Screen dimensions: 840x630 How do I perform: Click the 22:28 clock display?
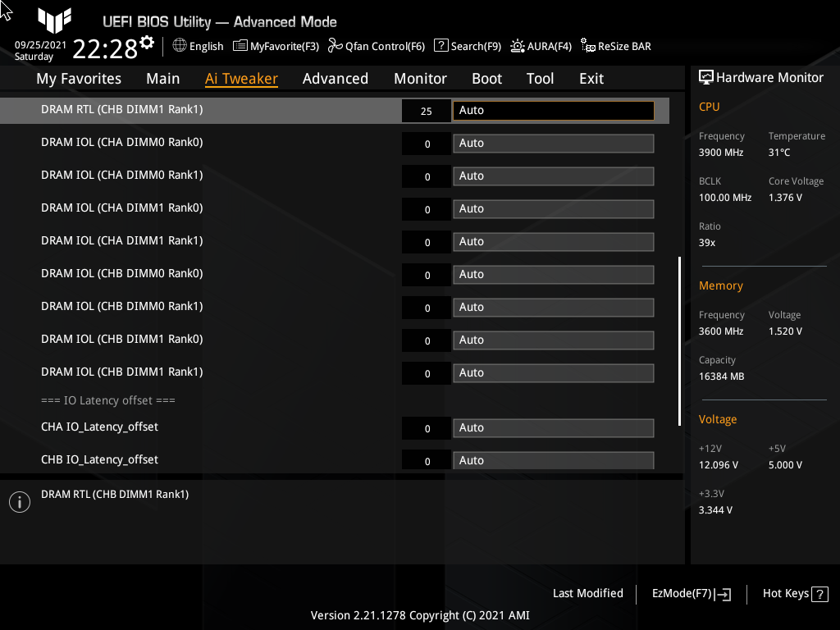tap(105, 48)
